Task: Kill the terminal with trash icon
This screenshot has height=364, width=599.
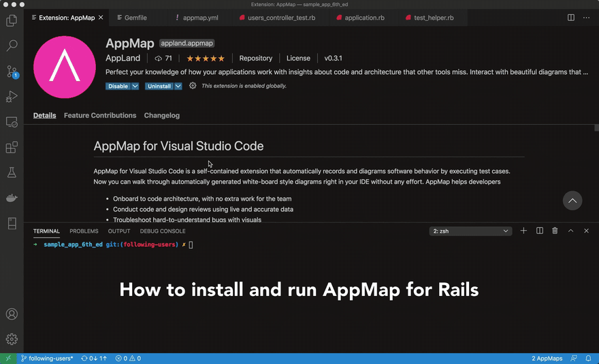Action: [x=555, y=231]
